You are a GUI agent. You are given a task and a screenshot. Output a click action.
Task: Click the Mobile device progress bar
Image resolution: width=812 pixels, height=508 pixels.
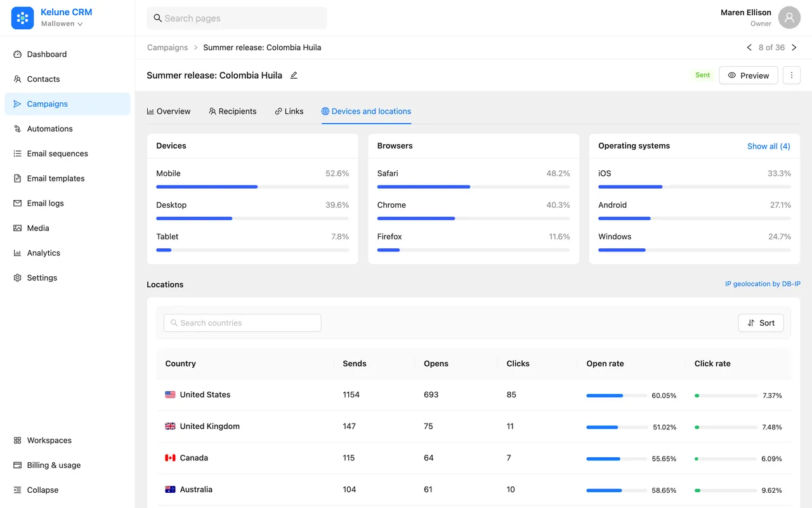pos(252,187)
